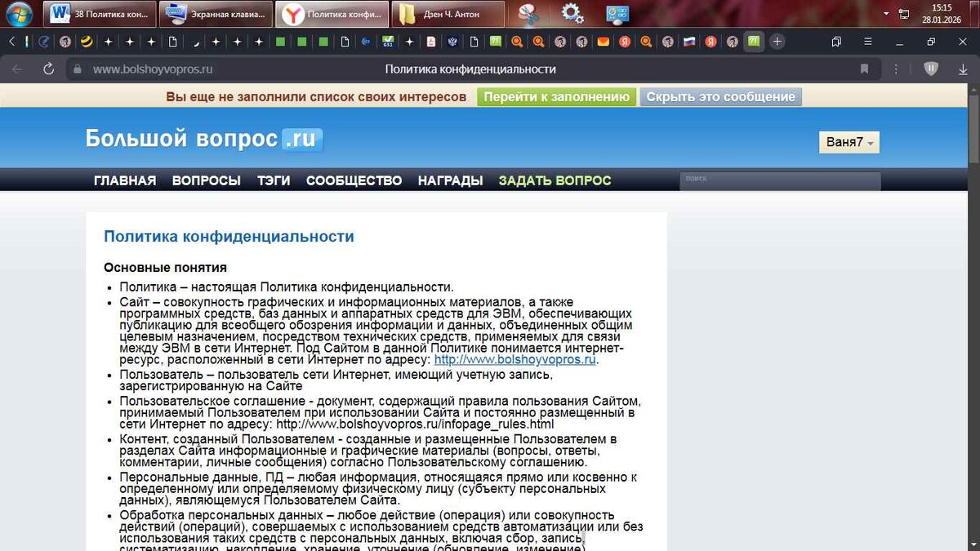Switch to the double-headed eagle emblem tab
This screenshot has height=551, width=980.
(452, 42)
